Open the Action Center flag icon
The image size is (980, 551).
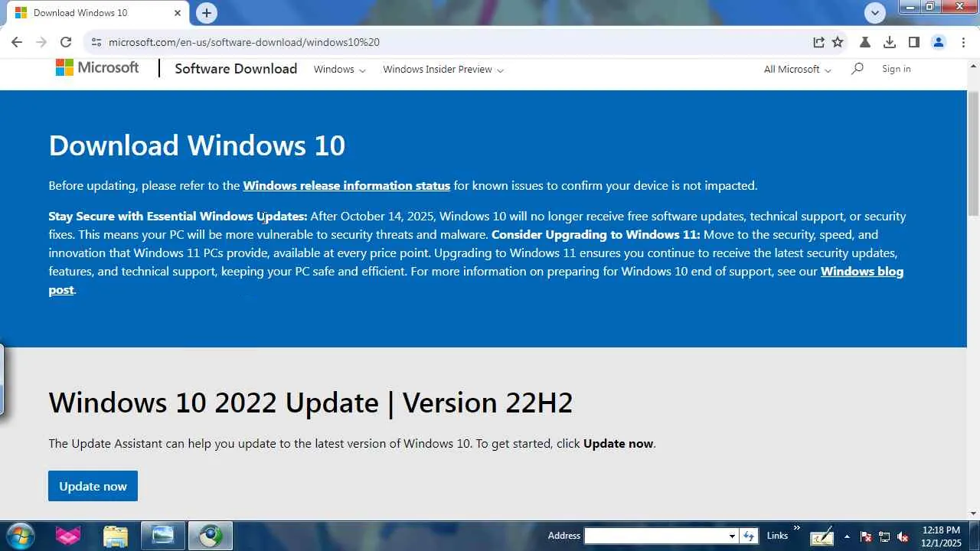pos(866,536)
